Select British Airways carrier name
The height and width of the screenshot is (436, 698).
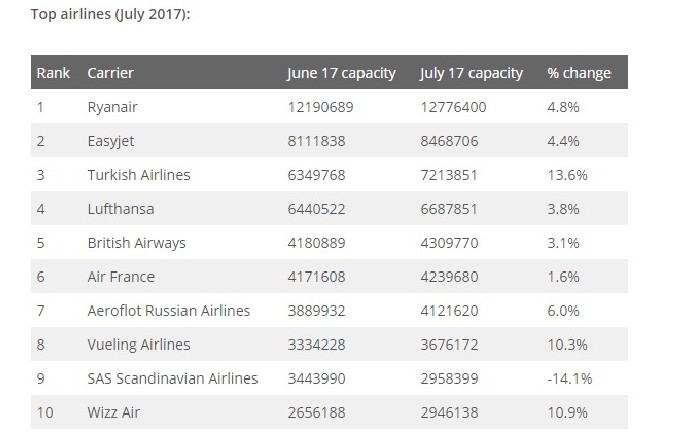tap(137, 243)
